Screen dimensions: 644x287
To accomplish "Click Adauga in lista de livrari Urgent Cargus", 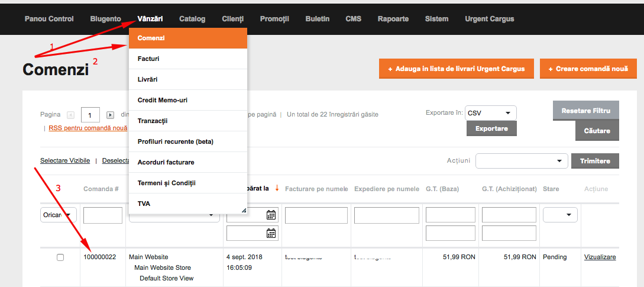I will pos(457,69).
